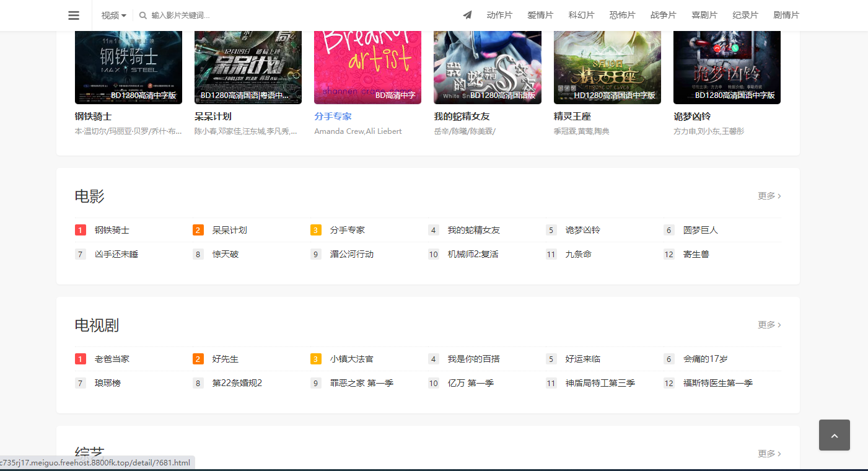Click the Breakup artist pink poster

[x=367, y=67]
